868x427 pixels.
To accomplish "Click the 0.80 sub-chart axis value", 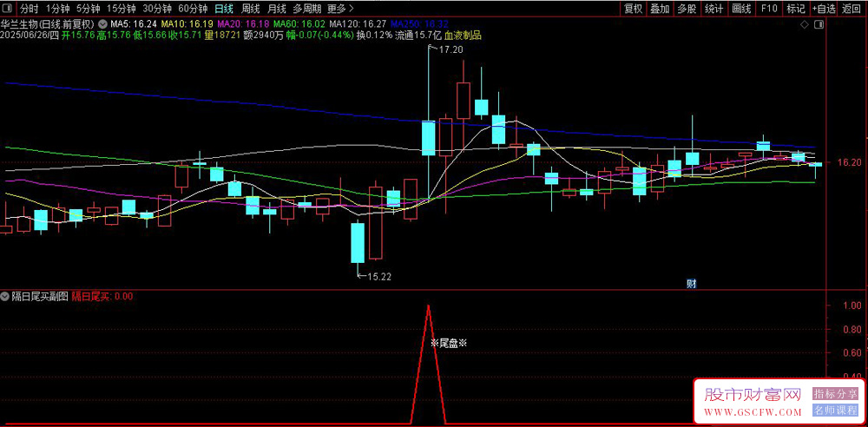I will (853, 329).
